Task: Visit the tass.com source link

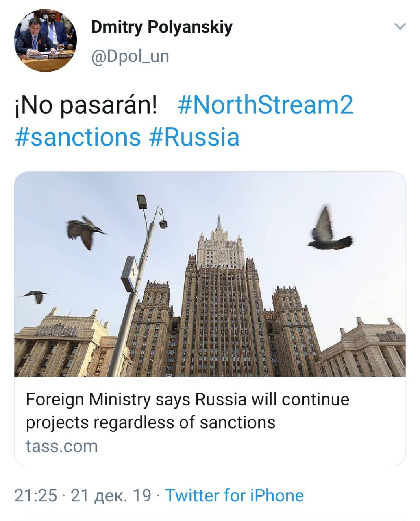Action: click(62, 446)
